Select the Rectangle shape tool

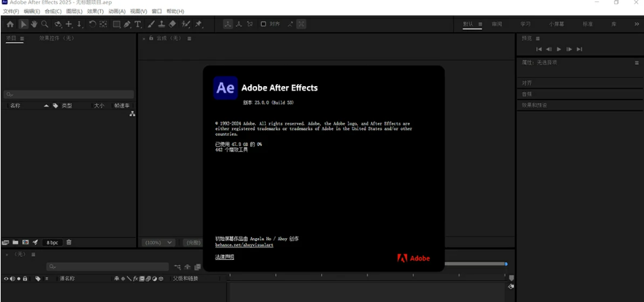tap(116, 24)
